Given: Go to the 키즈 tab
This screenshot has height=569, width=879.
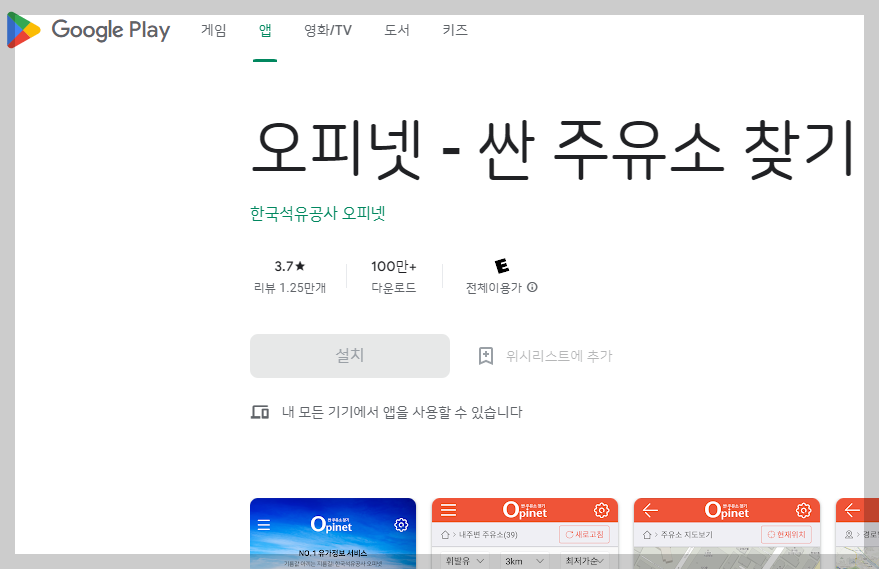Looking at the screenshot, I should tap(455, 30).
